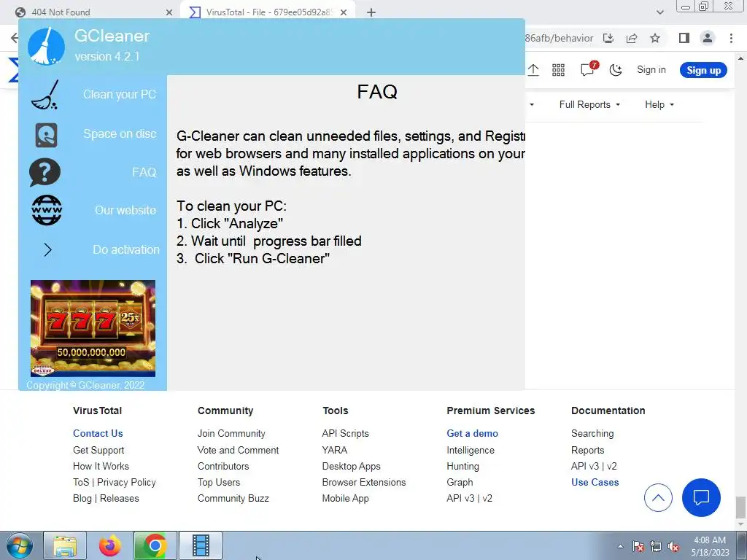Image resolution: width=747 pixels, height=560 pixels.
Task: Click the muted volume tray icon
Action: [x=673, y=547]
